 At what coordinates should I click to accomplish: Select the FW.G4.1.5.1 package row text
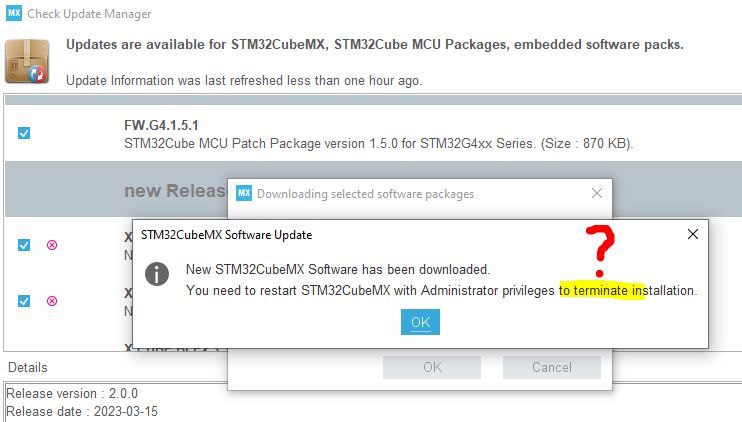pyautogui.click(x=378, y=135)
